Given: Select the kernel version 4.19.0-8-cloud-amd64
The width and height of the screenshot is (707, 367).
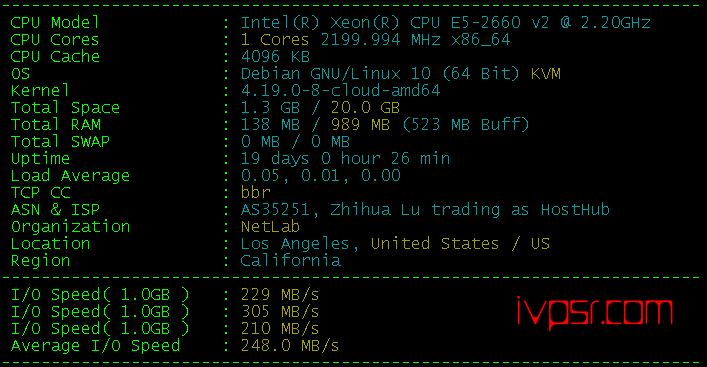Looking at the screenshot, I should point(340,91).
